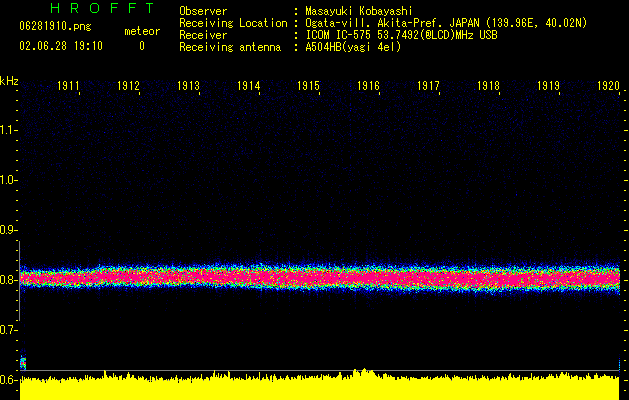Image resolution: width=629 pixels, height=400 pixels.
Task: Click the 0.7 kHz axis label
Action: pos(9,330)
